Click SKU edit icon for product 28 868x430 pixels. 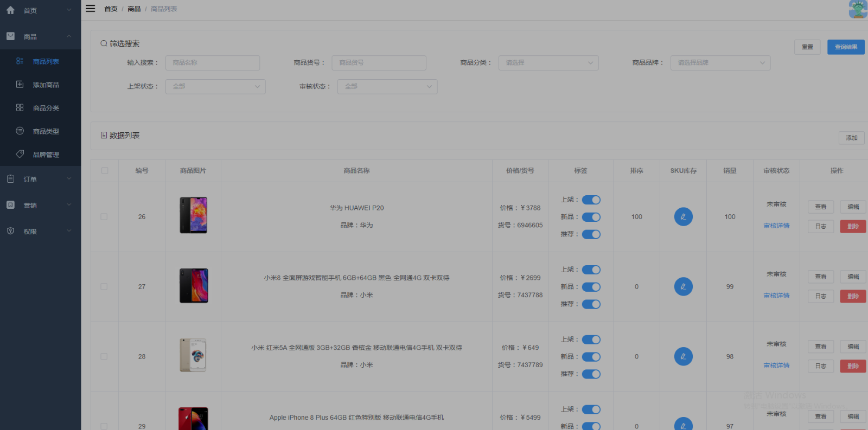[x=683, y=357]
